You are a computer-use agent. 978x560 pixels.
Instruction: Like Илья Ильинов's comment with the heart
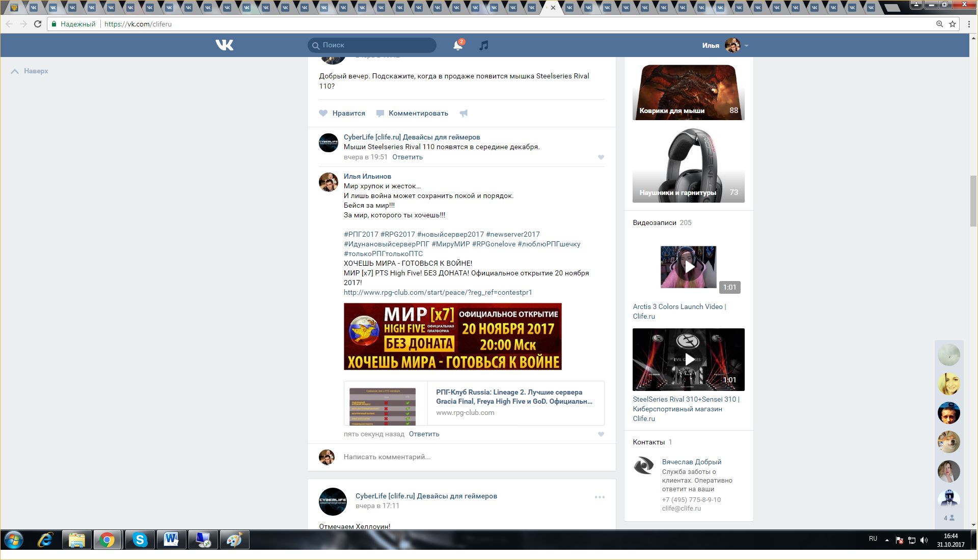601,434
